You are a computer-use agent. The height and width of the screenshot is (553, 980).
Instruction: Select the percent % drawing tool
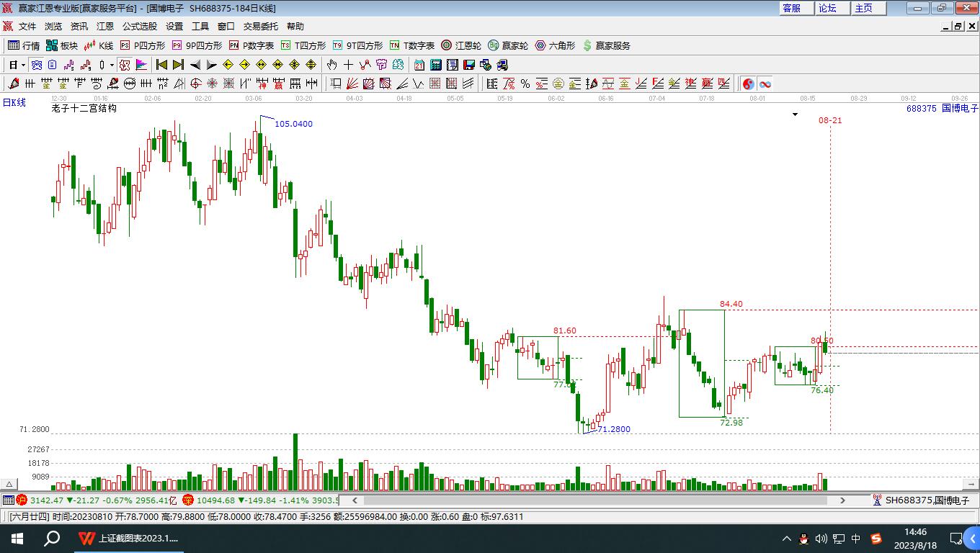[x=525, y=84]
